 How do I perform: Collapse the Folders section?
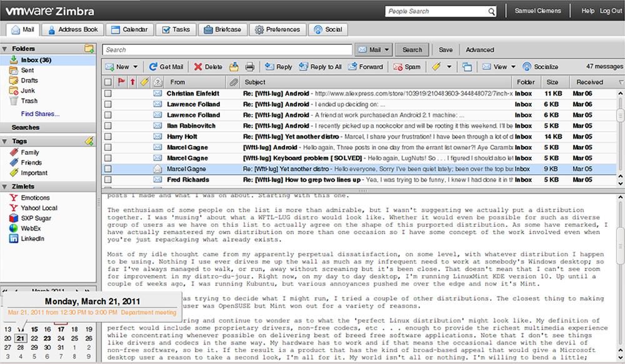5,49
